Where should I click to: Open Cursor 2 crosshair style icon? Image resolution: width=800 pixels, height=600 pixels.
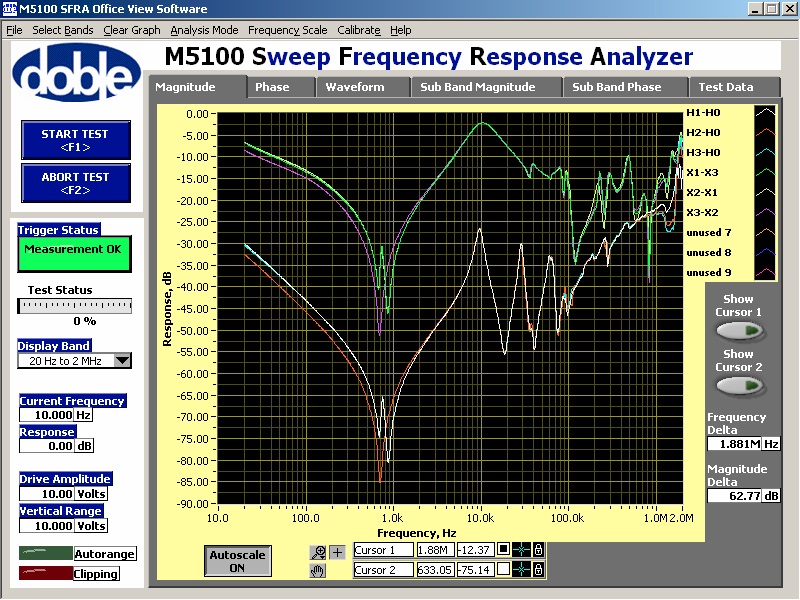(x=521, y=569)
